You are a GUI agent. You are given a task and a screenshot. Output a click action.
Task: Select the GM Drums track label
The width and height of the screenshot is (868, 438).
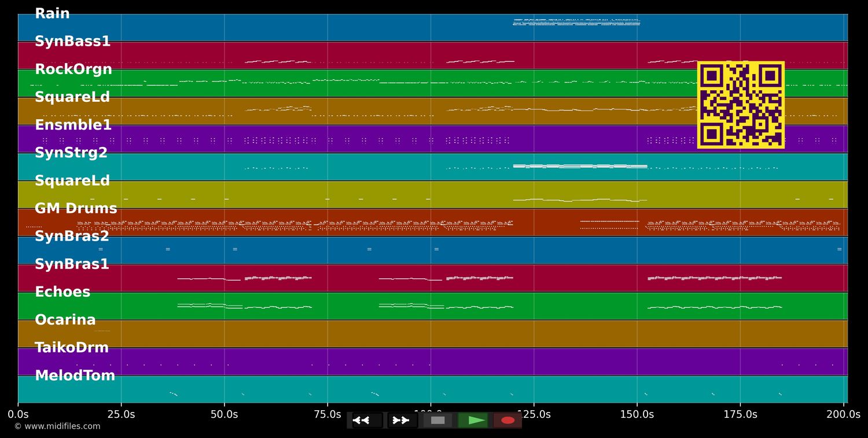(x=76, y=209)
